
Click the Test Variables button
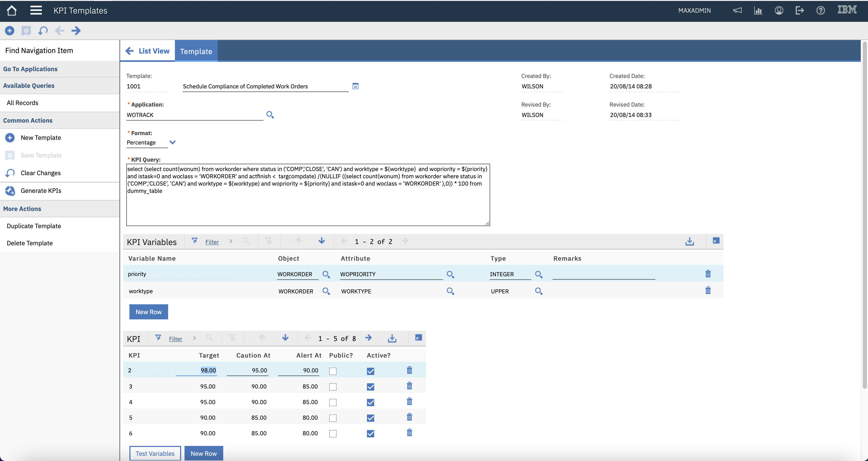155,453
